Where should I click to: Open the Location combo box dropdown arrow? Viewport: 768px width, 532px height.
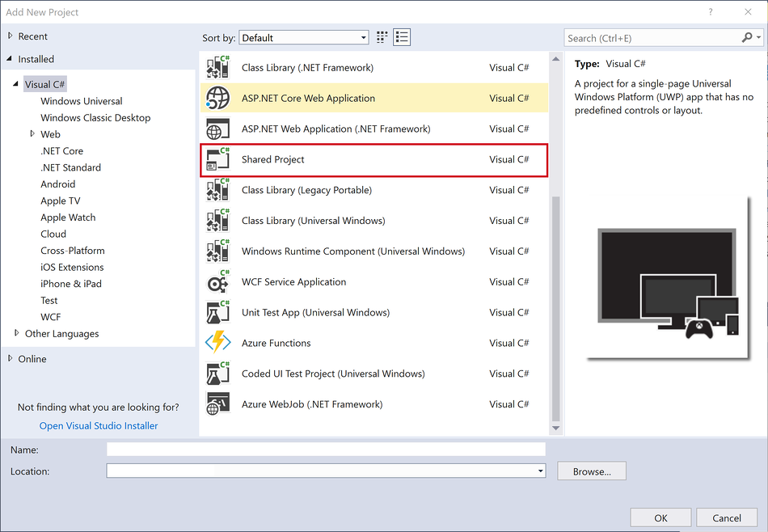tap(540, 471)
